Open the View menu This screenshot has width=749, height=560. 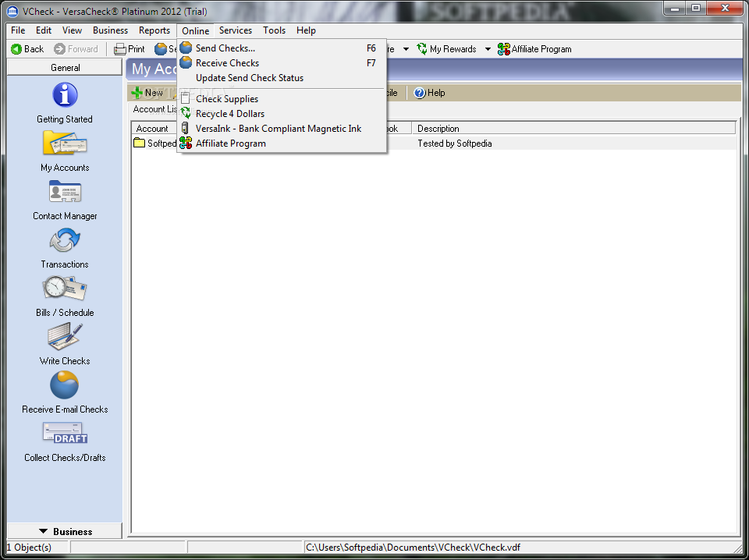coord(72,30)
